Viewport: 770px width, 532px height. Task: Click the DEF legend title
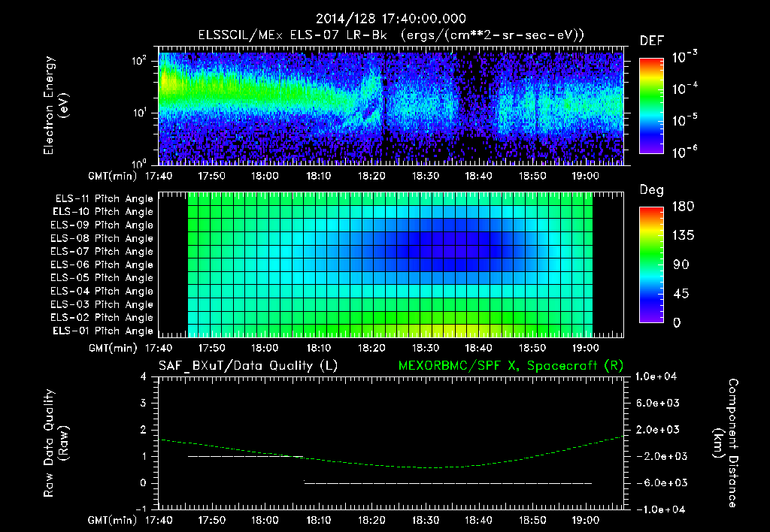click(652, 41)
